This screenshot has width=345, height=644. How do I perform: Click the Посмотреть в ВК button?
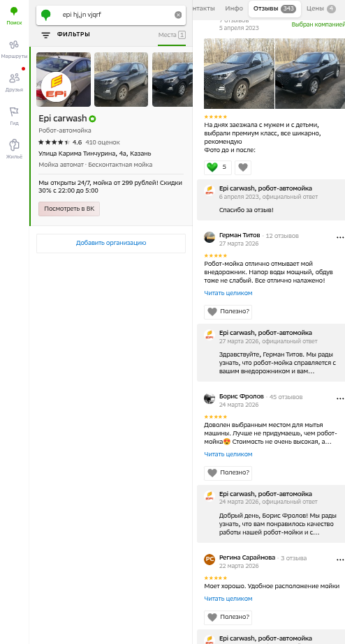pyautogui.click(x=69, y=209)
